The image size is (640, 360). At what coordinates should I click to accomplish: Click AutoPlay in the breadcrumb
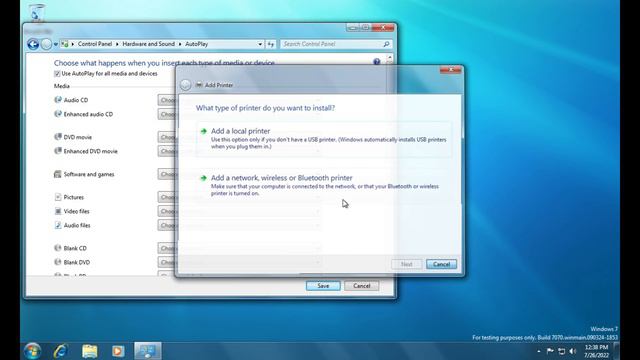(x=196, y=44)
